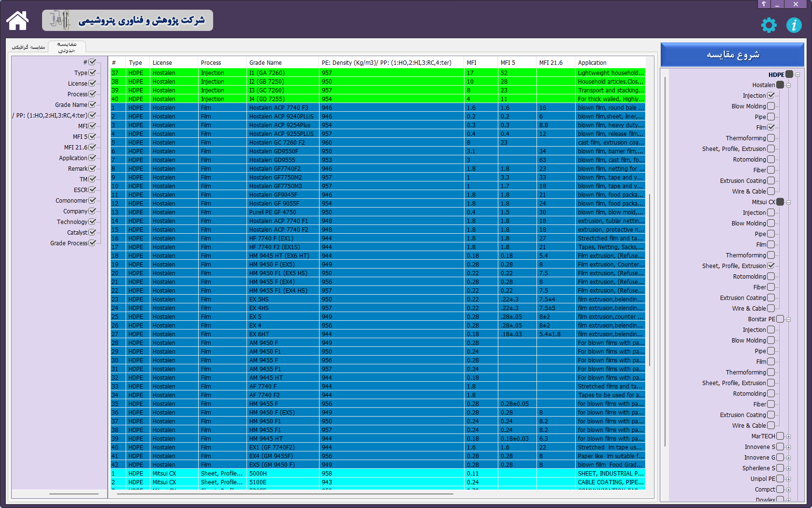Select cell 'Purell PE GF 4750'
The height and width of the screenshot is (508, 812).
[283, 212]
